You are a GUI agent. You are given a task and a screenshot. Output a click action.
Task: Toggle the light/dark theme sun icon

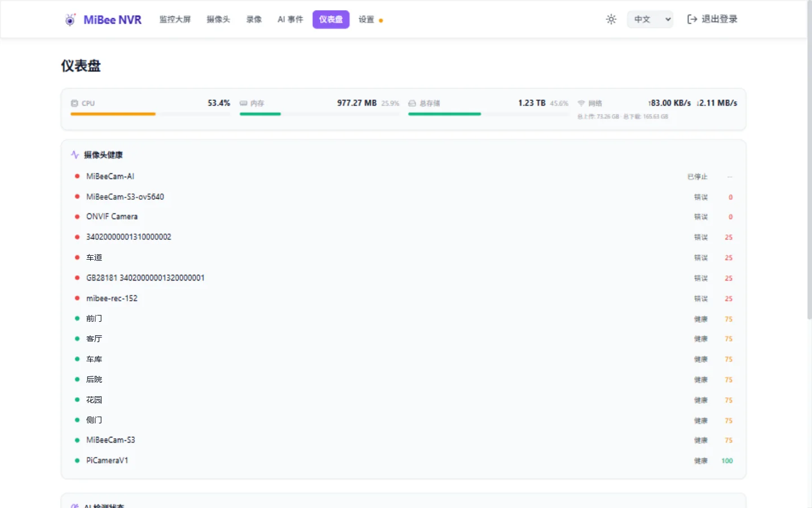pos(611,19)
